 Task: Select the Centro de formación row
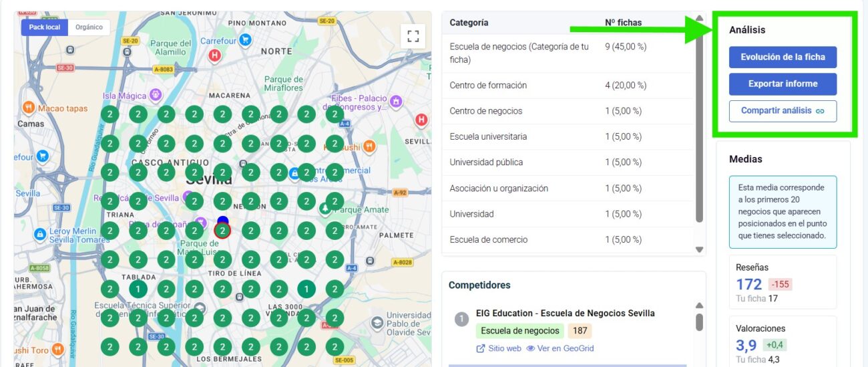pyautogui.click(x=568, y=86)
